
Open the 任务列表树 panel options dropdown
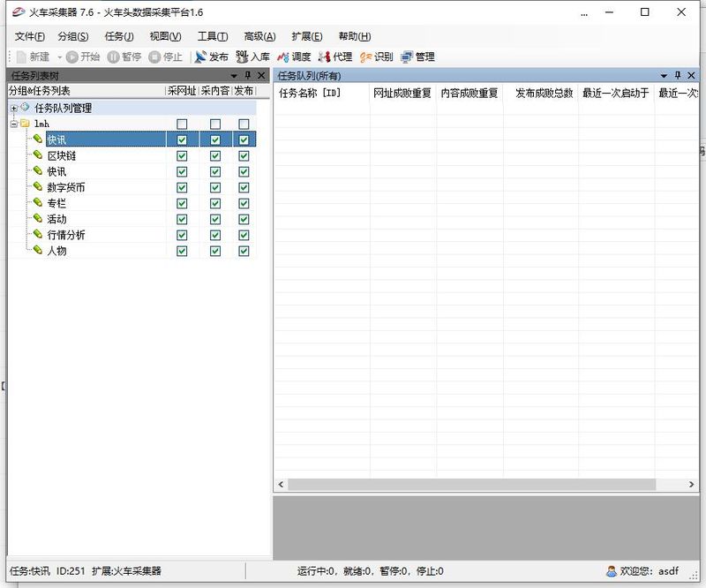234,76
